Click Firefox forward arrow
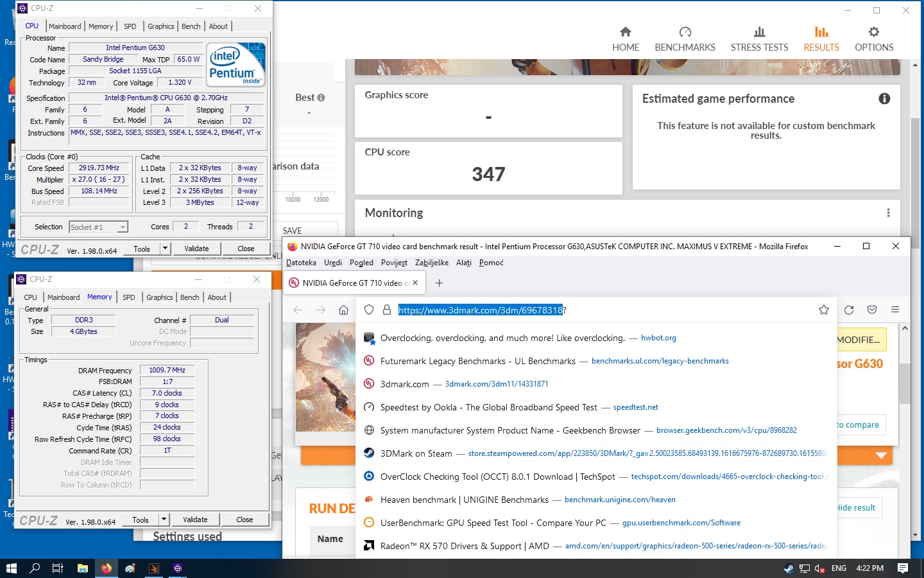Image resolution: width=924 pixels, height=578 pixels. (321, 310)
